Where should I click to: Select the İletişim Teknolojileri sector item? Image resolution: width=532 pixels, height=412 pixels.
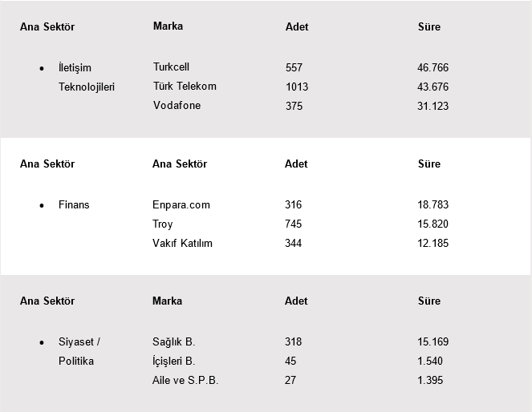click(87, 77)
